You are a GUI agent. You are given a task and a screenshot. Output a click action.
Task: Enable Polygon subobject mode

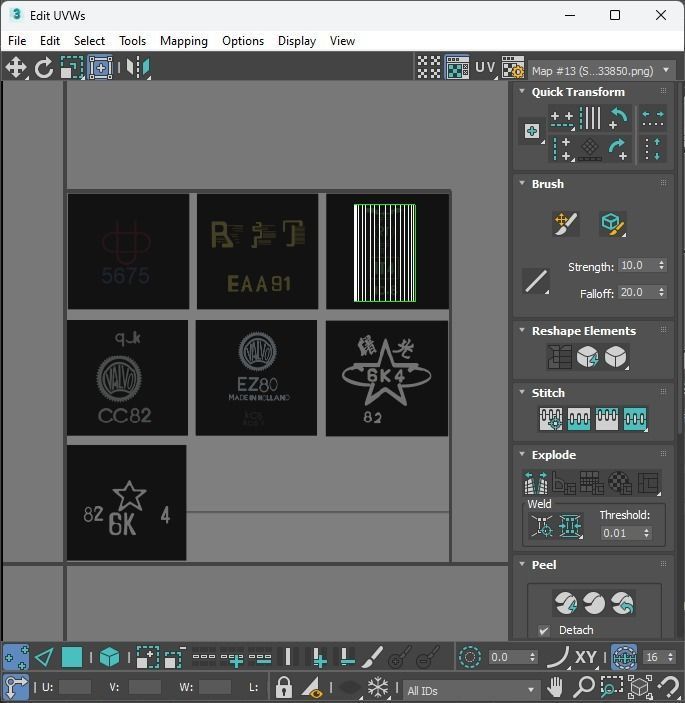coord(72,657)
